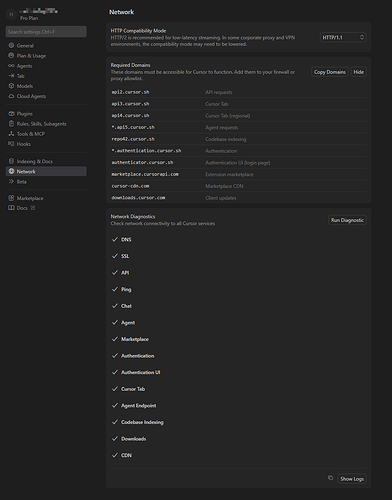Screen dimensions: 392x500
Task: Click the Rules, Skills, Subagents clipboard icon
Action: click(11, 124)
